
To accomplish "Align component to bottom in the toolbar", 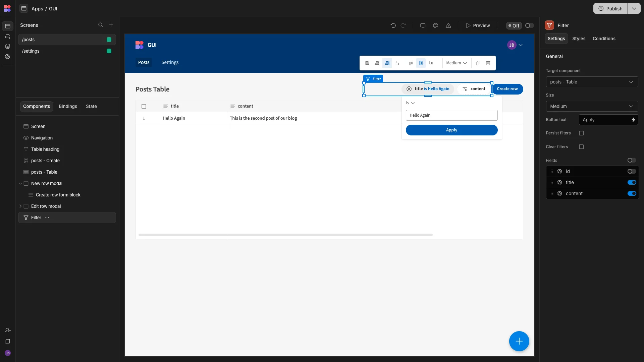I will click(x=431, y=63).
